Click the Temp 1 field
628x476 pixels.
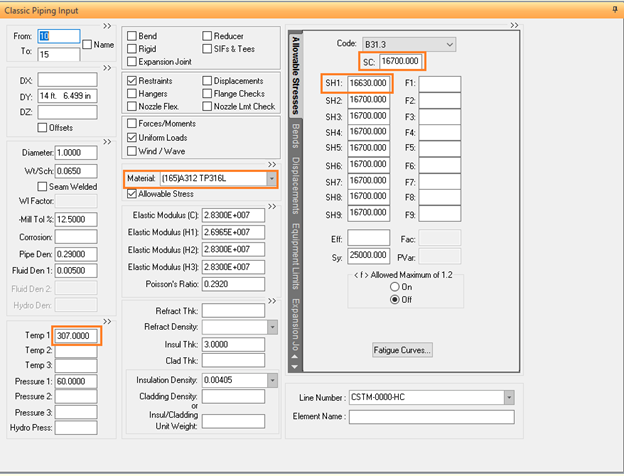coord(76,336)
